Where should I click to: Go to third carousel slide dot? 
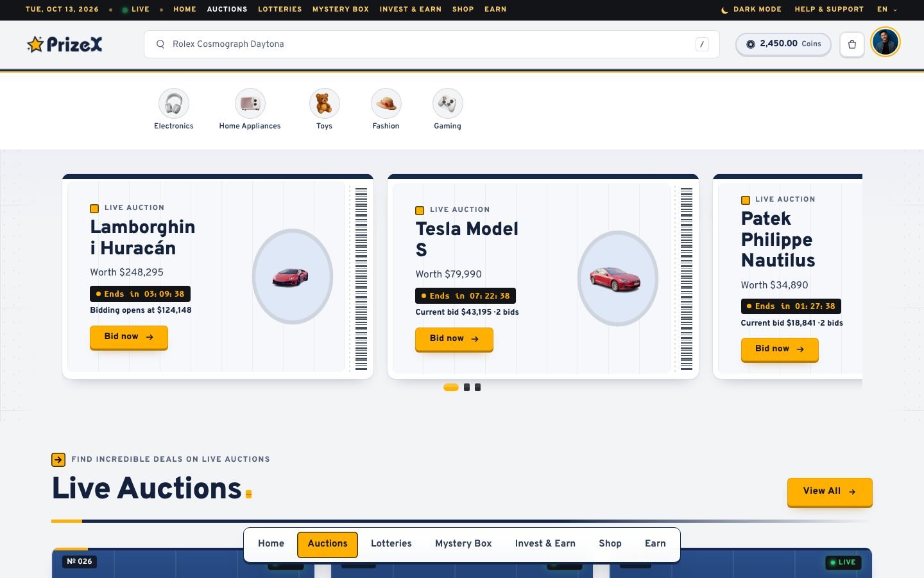point(477,387)
